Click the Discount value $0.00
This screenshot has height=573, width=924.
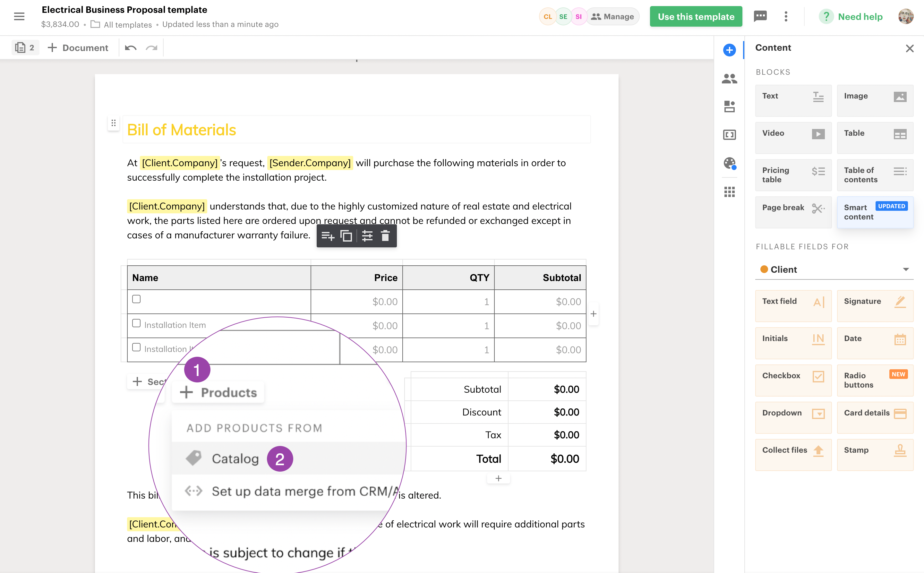(x=566, y=412)
